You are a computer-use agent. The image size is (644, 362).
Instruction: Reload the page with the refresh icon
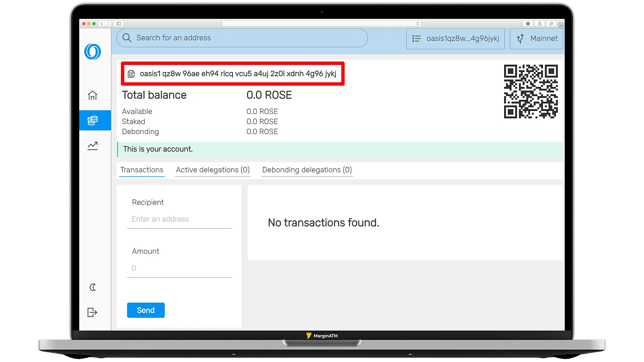418,24
